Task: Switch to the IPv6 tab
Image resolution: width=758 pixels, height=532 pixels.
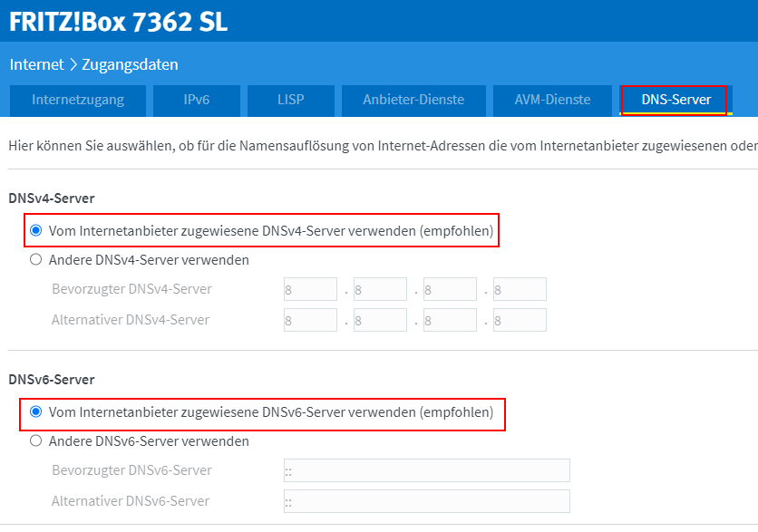Action: tap(196, 101)
